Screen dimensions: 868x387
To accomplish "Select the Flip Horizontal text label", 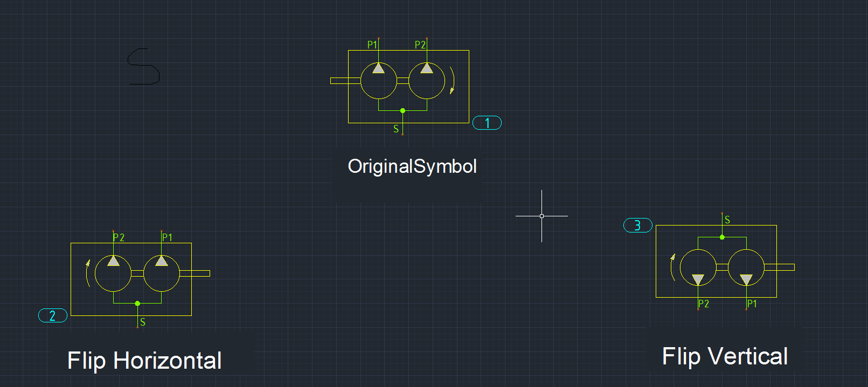I will pos(144,360).
